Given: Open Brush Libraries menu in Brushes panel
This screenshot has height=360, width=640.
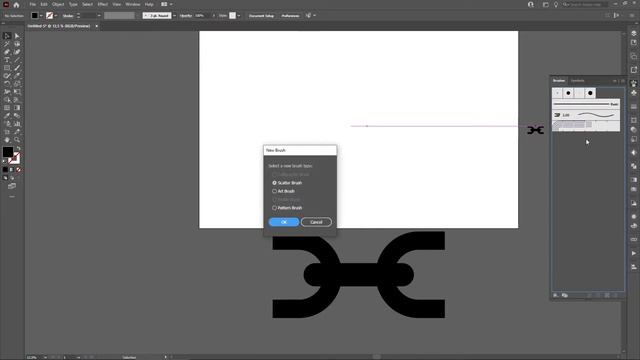Looking at the screenshot, I should pyautogui.click(x=556, y=295).
